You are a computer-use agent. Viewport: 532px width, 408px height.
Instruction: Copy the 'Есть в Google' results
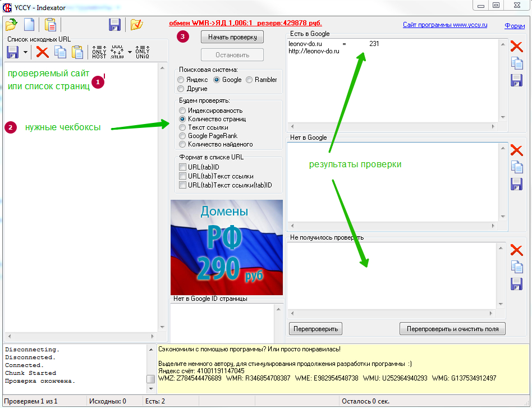(517, 63)
